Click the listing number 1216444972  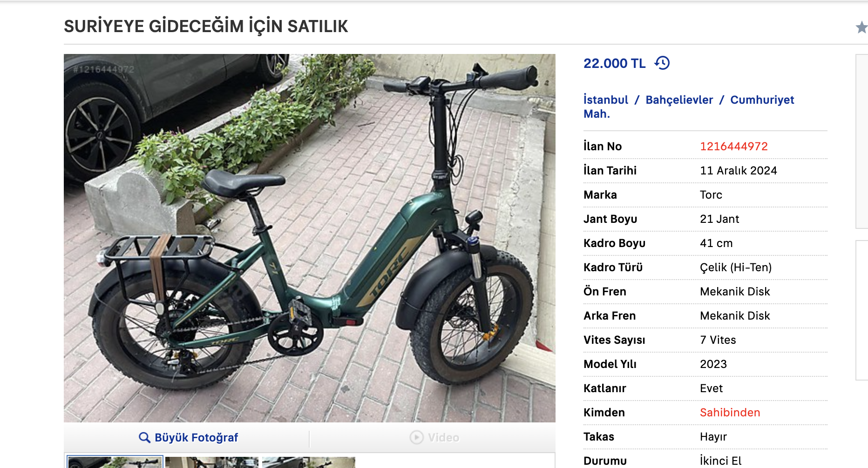coord(733,147)
